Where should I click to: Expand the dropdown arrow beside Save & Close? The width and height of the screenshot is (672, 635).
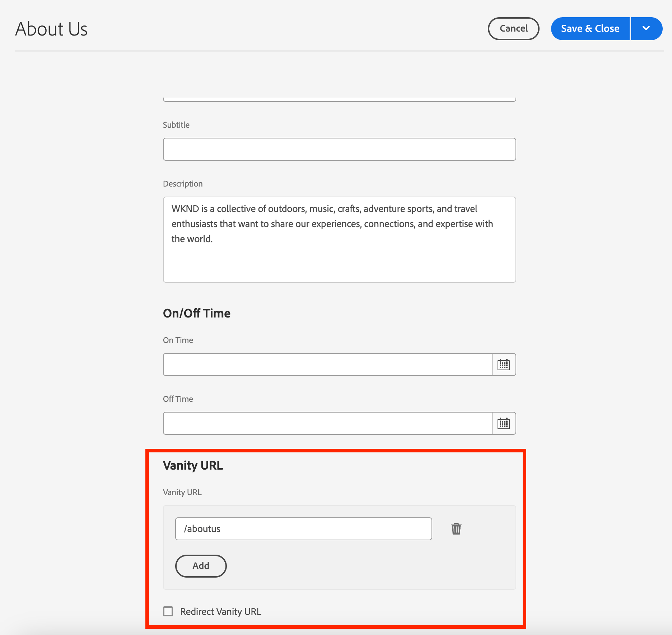point(646,28)
